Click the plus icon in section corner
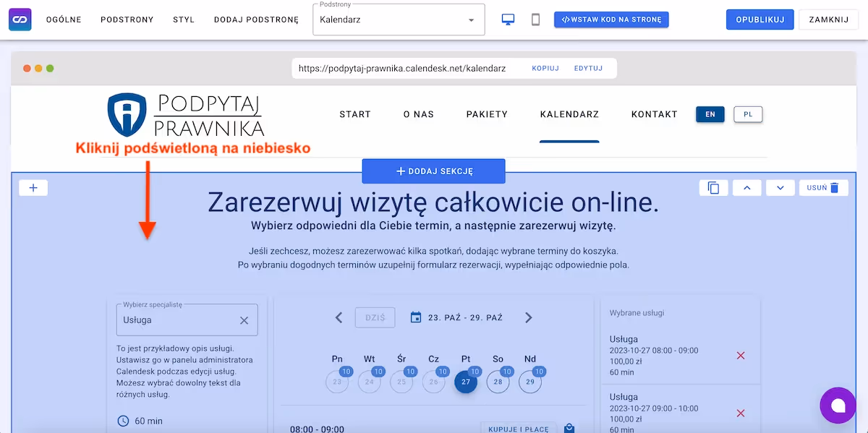868x433 pixels. click(33, 188)
